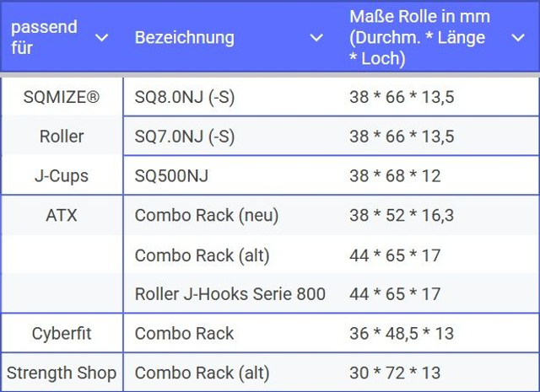Click the 36 * 48,5 * 13 dimensions
The width and height of the screenshot is (540, 392).
point(402,334)
